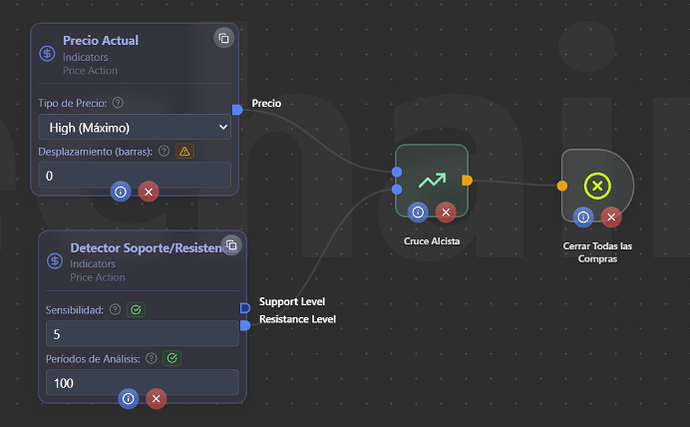Remove the Cerrar Todas las Compras node

[x=611, y=217]
